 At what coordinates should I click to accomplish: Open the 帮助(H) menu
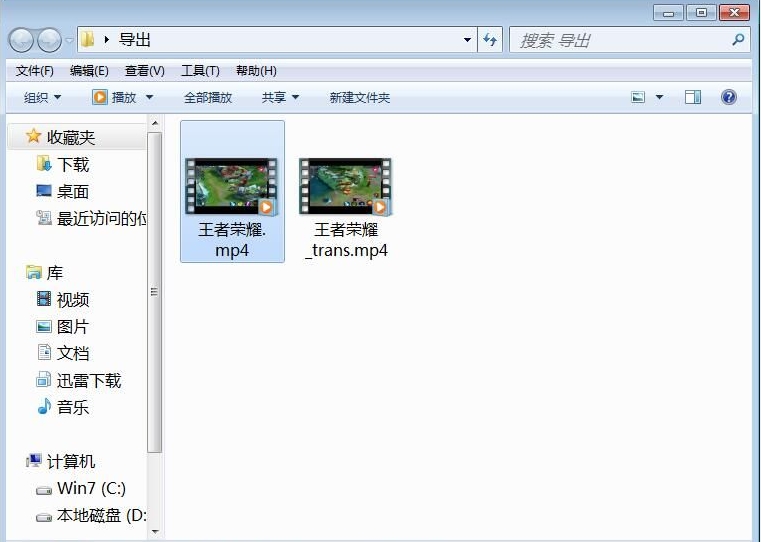tap(256, 71)
